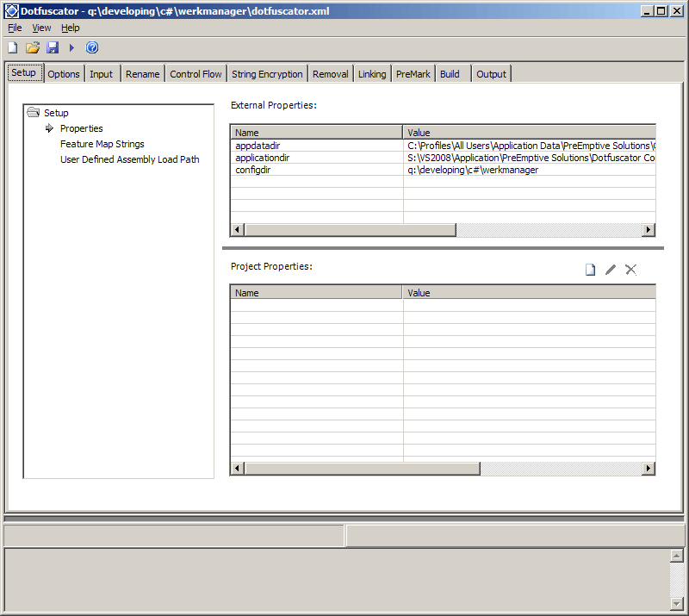Add a new project property icon

(x=590, y=270)
